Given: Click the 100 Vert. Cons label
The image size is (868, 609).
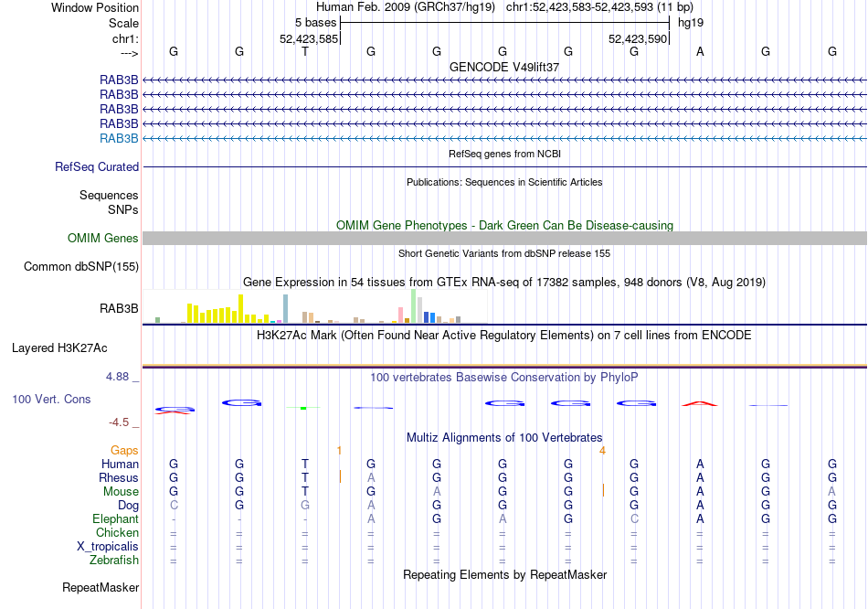Looking at the screenshot, I should (51, 399).
